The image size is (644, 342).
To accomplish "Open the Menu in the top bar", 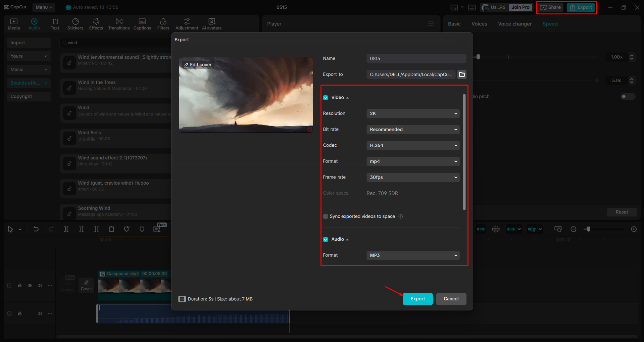I will (44, 7).
